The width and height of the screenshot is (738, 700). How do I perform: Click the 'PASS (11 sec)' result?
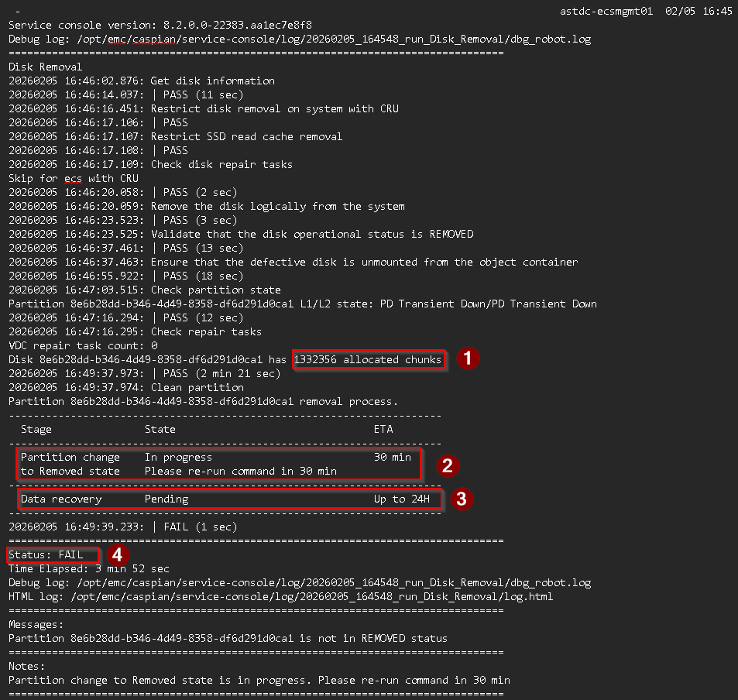point(203,94)
